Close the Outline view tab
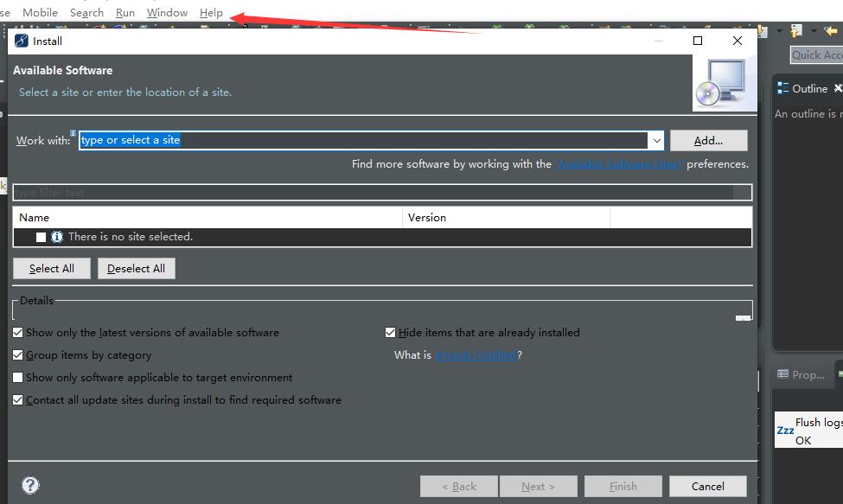 click(838, 88)
